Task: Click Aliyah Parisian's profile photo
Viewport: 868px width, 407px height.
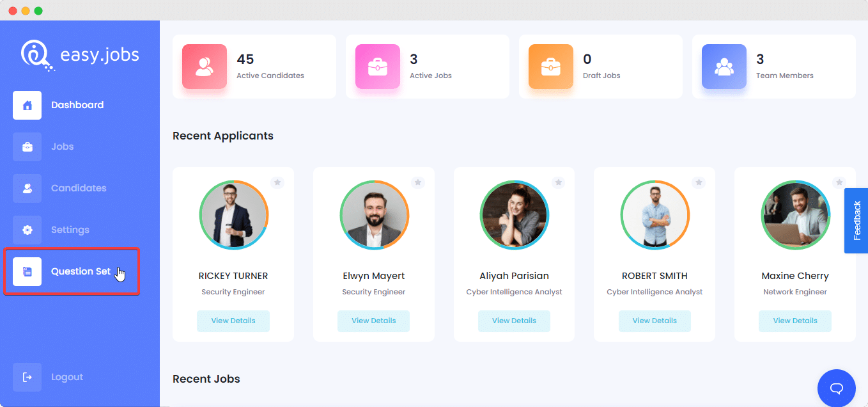Action: (x=514, y=215)
